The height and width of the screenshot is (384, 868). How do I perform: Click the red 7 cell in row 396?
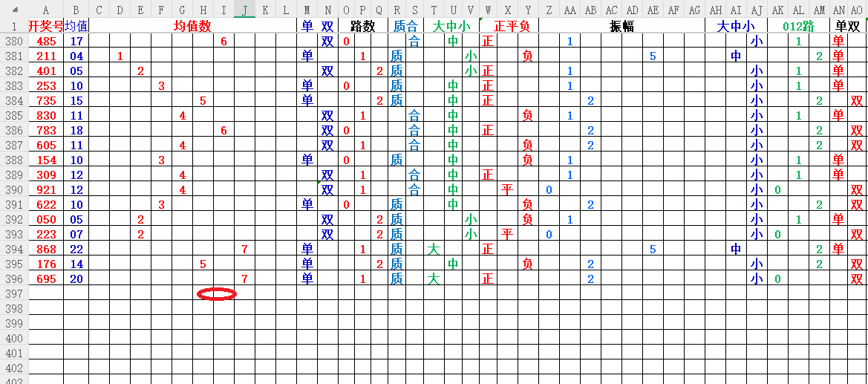click(244, 279)
